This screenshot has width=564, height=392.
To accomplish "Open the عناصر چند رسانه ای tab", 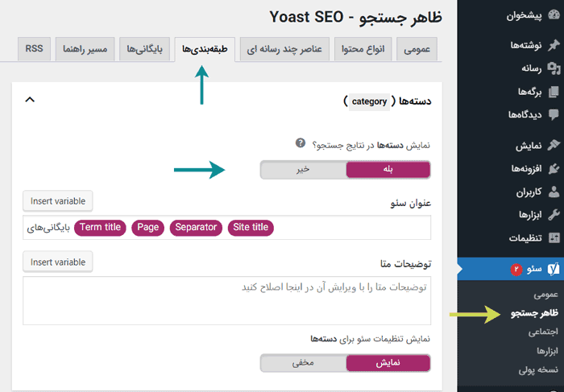I will [x=284, y=49].
